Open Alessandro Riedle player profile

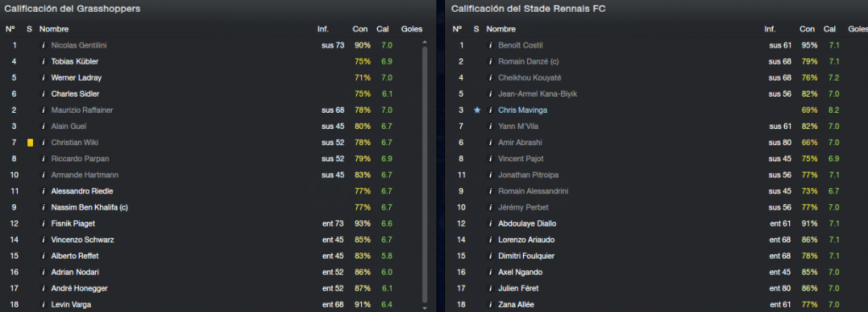point(82,192)
